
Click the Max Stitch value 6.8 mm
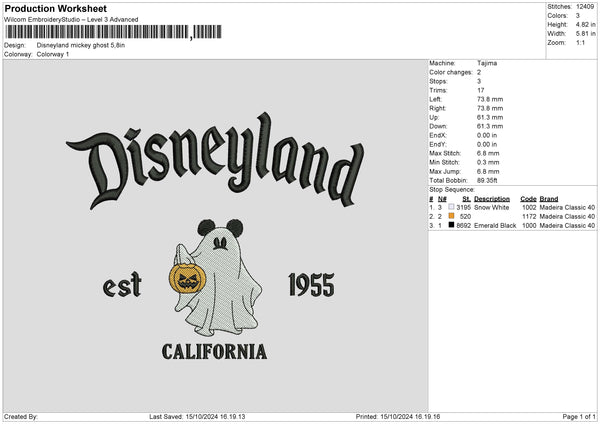(x=488, y=153)
